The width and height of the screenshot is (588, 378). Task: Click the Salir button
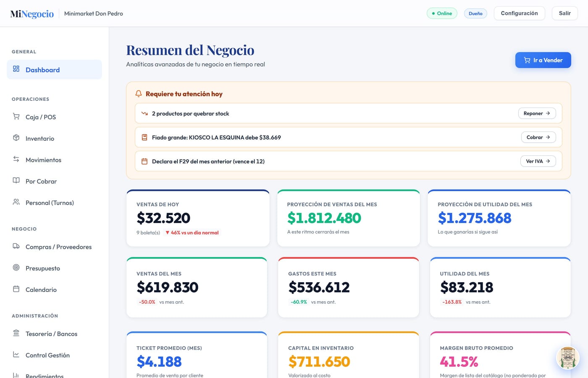click(564, 13)
